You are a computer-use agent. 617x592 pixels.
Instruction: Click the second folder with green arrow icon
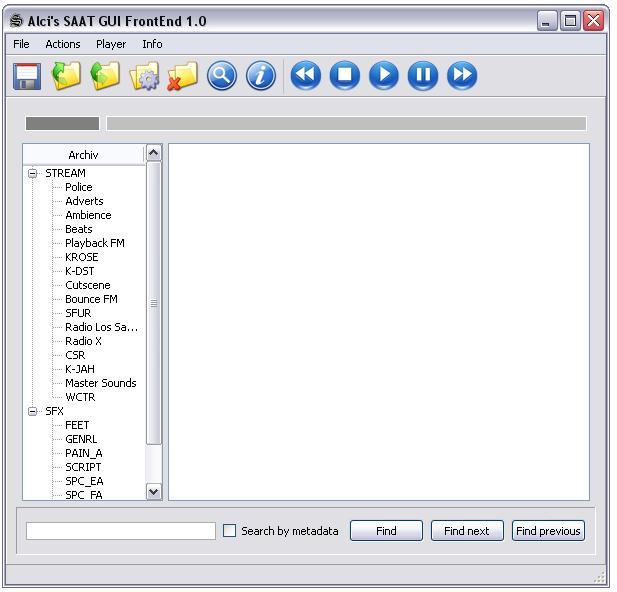coord(105,75)
